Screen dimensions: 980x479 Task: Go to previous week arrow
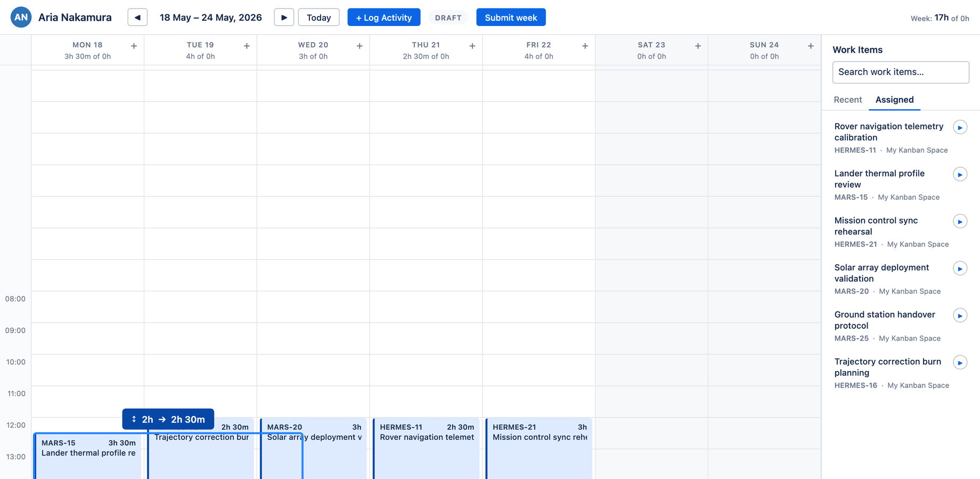pyautogui.click(x=137, y=18)
